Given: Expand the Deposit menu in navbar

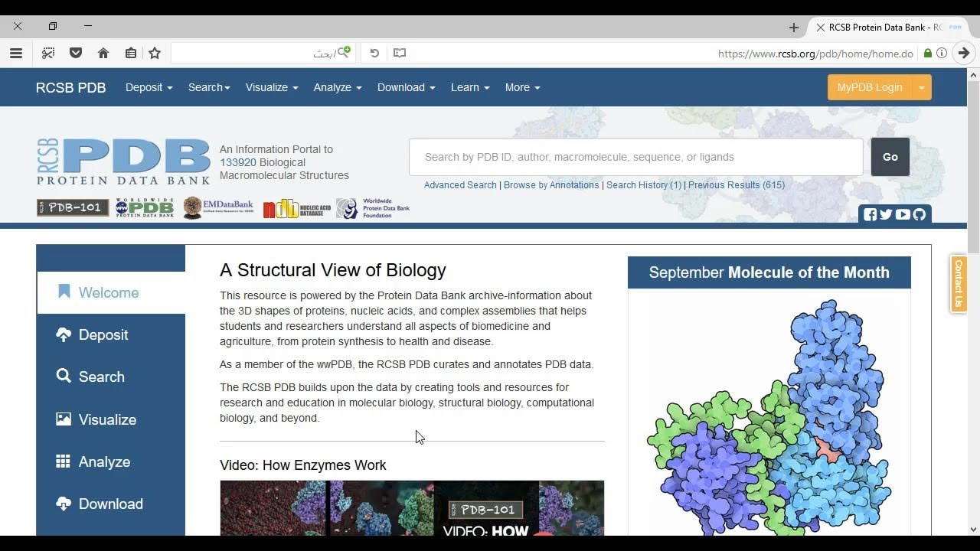Looking at the screenshot, I should tap(149, 87).
